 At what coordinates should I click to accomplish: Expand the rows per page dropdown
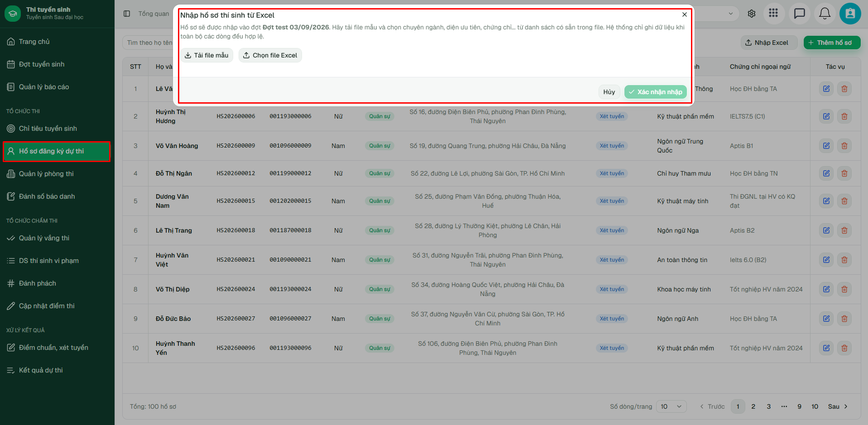(671, 406)
